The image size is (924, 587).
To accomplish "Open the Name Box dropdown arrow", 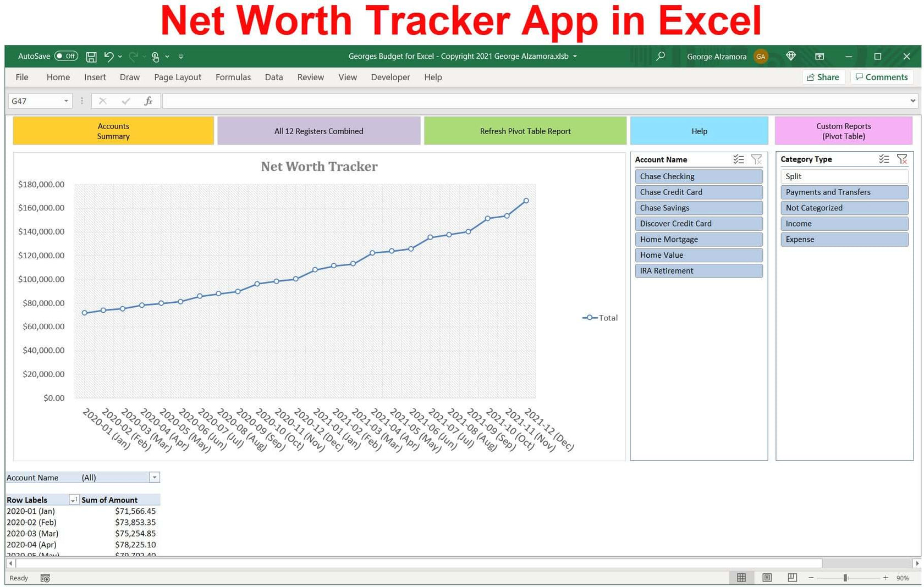I will click(x=65, y=101).
